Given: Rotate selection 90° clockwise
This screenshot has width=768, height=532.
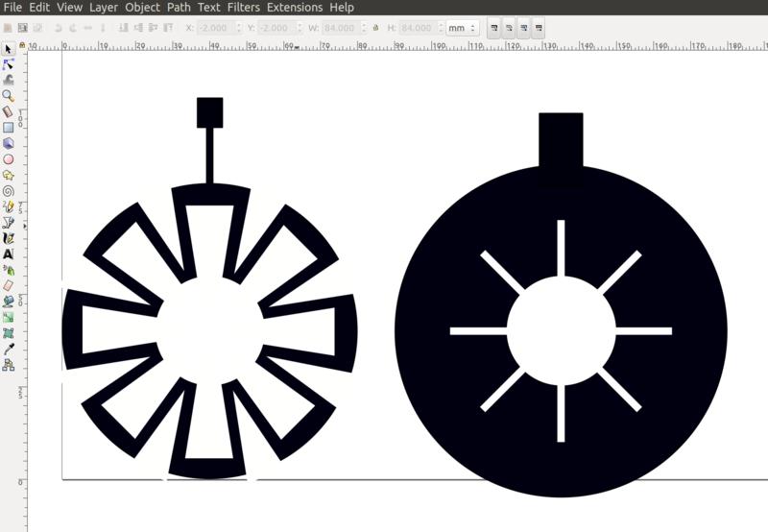Looking at the screenshot, I should coord(73,28).
